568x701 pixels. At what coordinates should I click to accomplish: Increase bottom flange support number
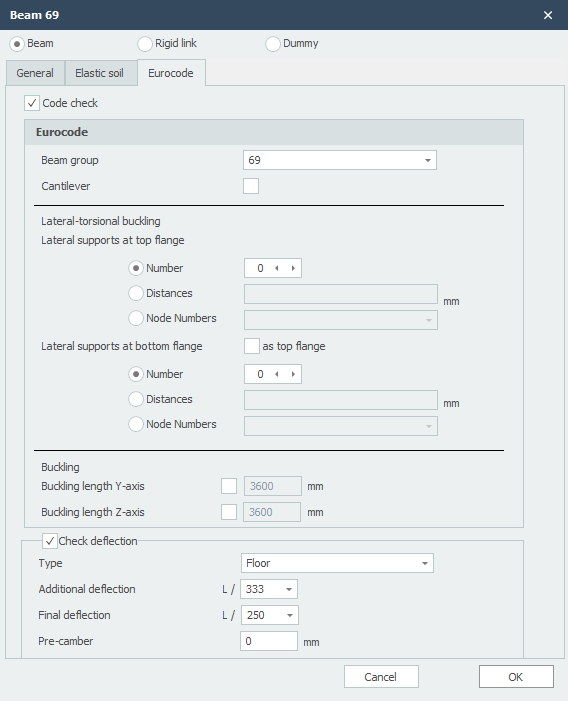click(x=293, y=374)
